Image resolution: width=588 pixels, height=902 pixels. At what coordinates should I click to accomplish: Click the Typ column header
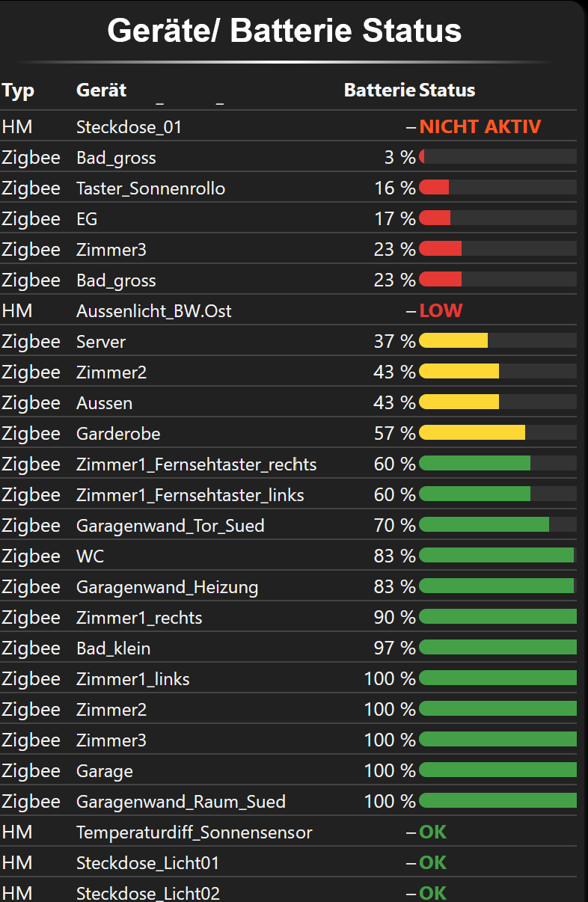point(18,90)
